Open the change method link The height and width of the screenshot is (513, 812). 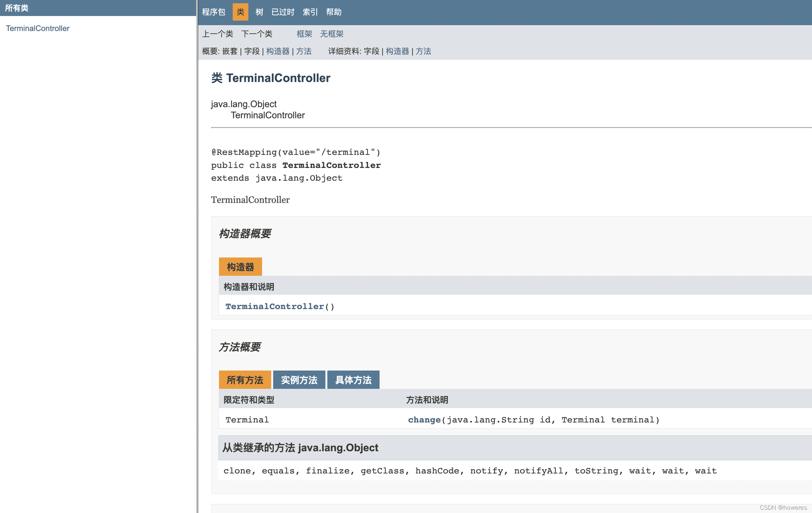pyautogui.click(x=424, y=420)
